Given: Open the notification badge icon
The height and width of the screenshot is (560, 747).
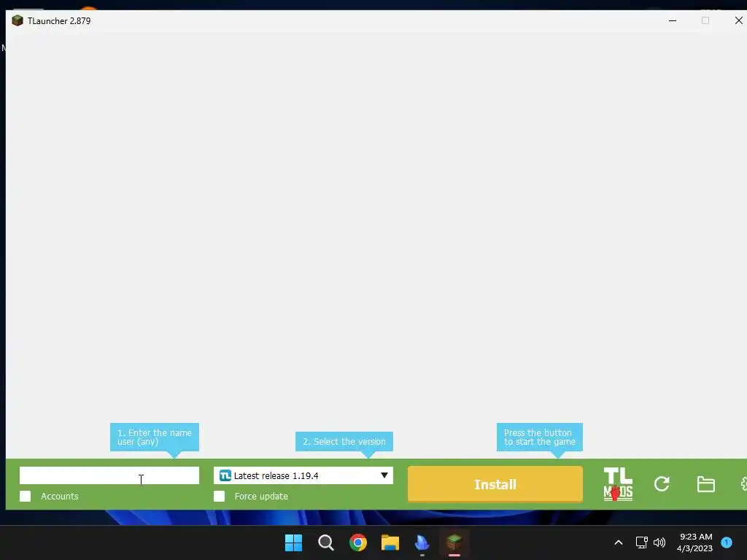Looking at the screenshot, I should click(727, 542).
